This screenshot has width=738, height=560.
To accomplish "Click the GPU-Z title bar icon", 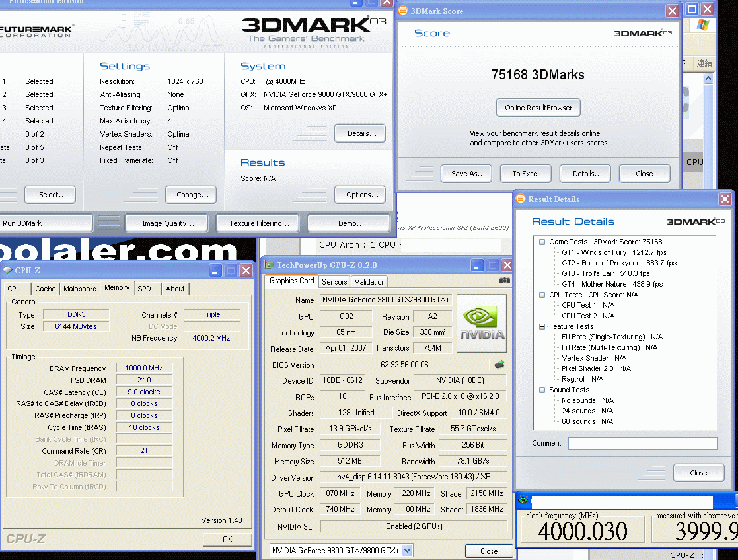I will point(269,265).
